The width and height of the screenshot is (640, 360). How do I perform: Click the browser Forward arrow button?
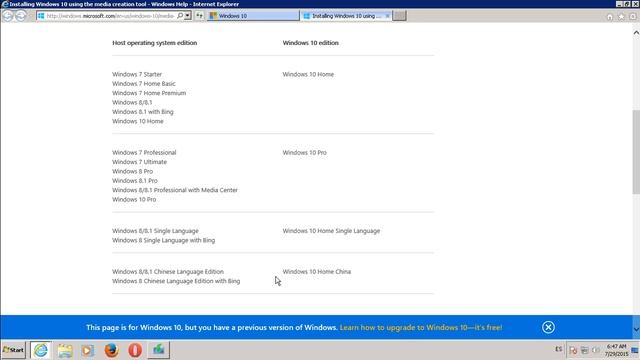click(x=21, y=16)
